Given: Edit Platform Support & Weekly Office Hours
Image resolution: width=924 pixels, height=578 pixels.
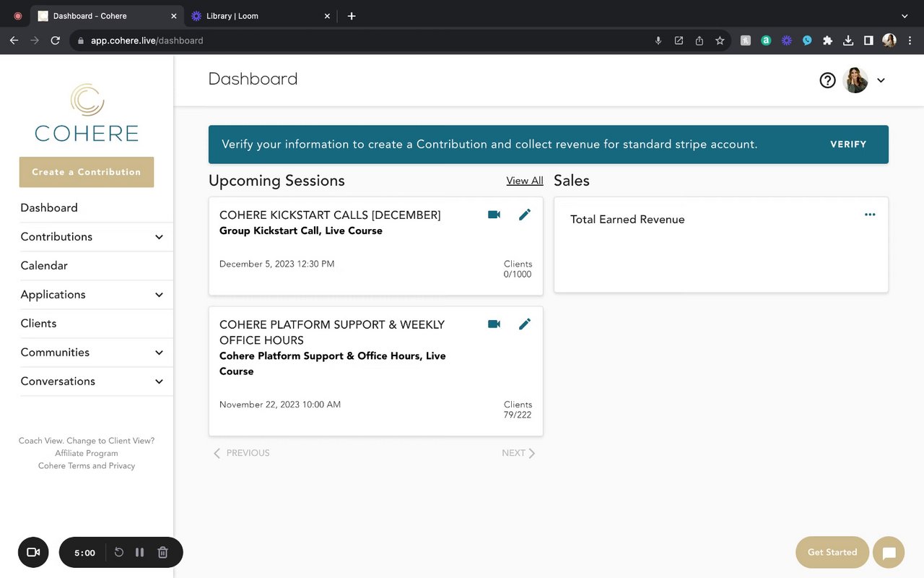Looking at the screenshot, I should [525, 324].
